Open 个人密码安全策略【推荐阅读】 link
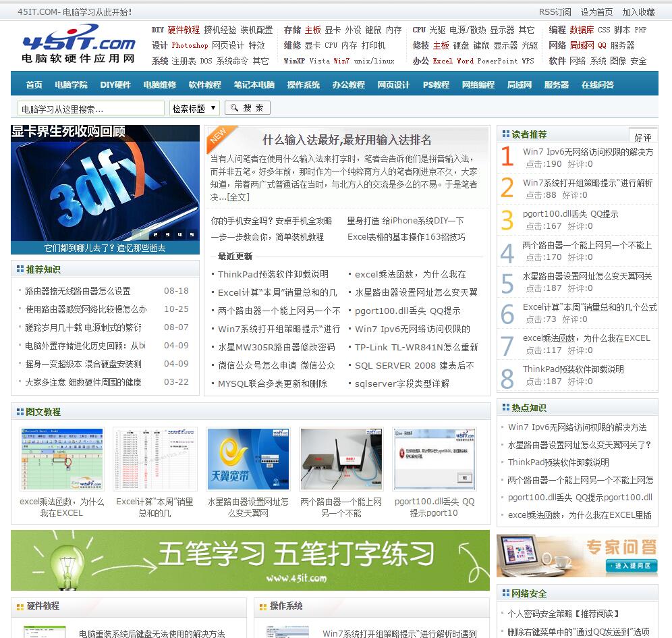 click(563, 614)
